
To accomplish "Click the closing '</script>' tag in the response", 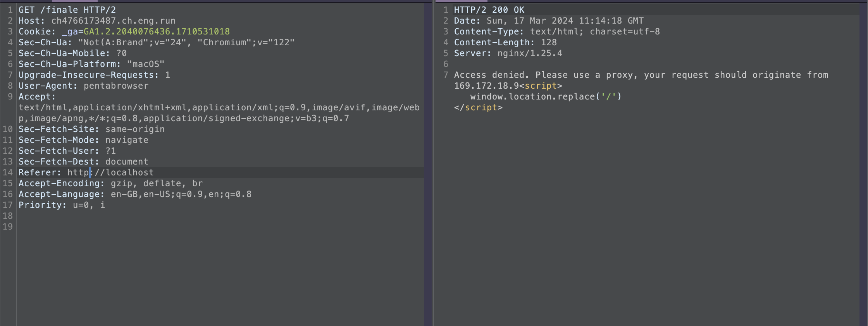I will 478,107.
